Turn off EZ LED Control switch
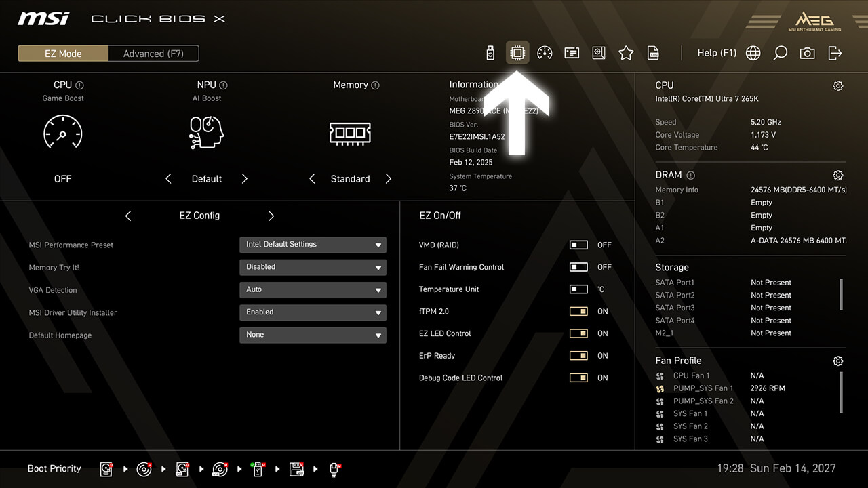The image size is (868, 488). pos(578,333)
